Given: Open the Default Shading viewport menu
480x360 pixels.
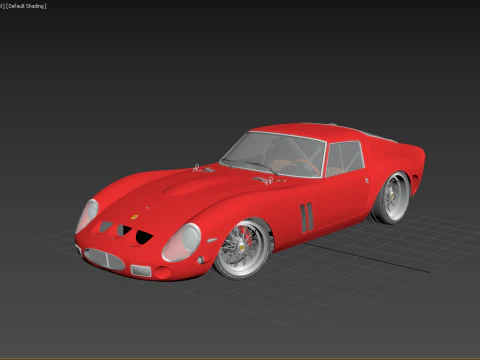Looking at the screenshot, I should (x=26, y=6).
